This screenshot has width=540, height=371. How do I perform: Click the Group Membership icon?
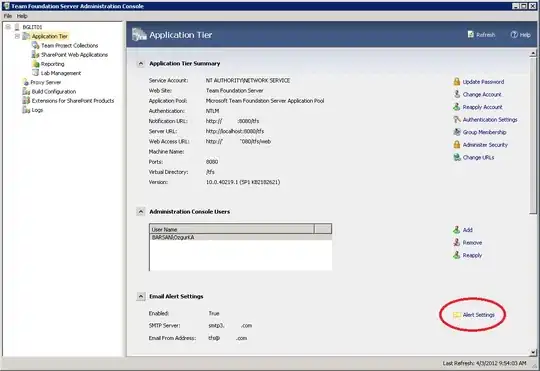(x=457, y=132)
